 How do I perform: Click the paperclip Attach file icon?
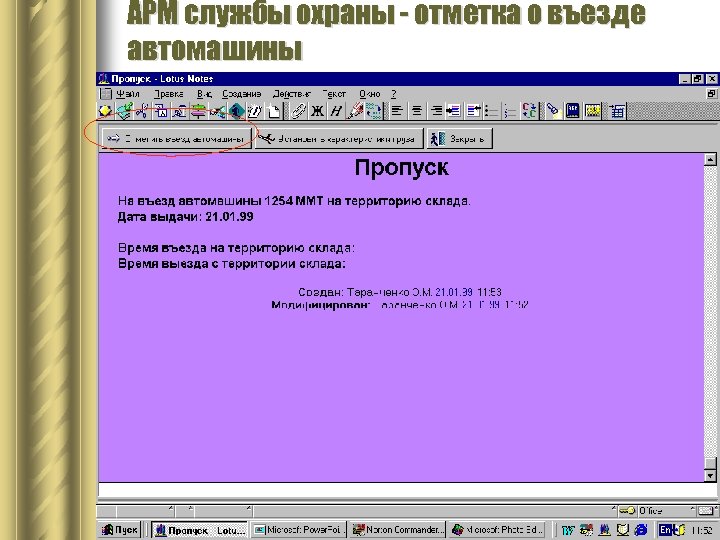pos(298,111)
